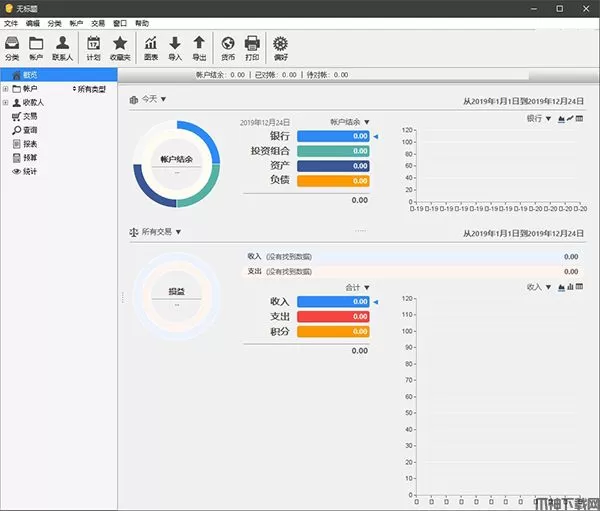Image resolution: width=600 pixels, height=511 pixels.
Task: Open the 帮助 menu
Action: tap(142, 23)
